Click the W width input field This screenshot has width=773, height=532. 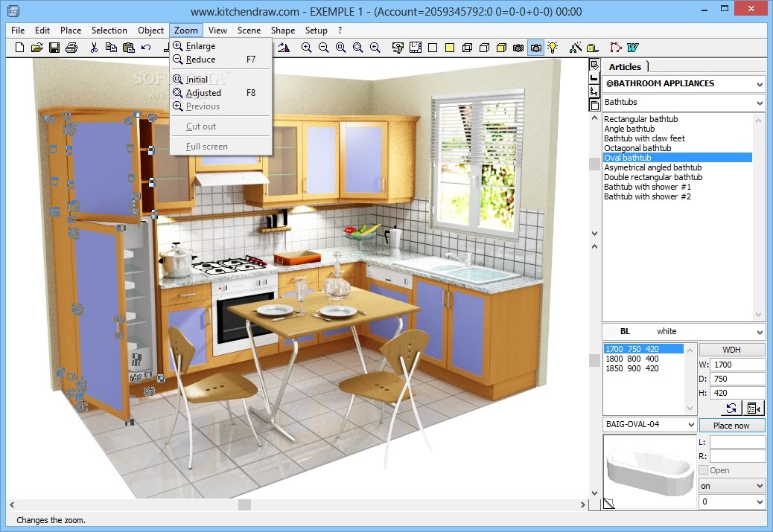click(737, 365)
